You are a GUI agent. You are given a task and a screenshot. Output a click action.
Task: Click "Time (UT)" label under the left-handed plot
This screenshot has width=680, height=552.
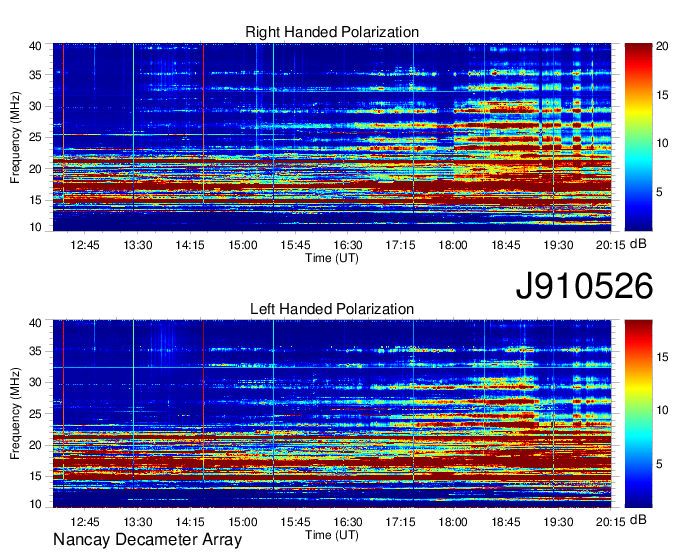click(x=332, y=535)
